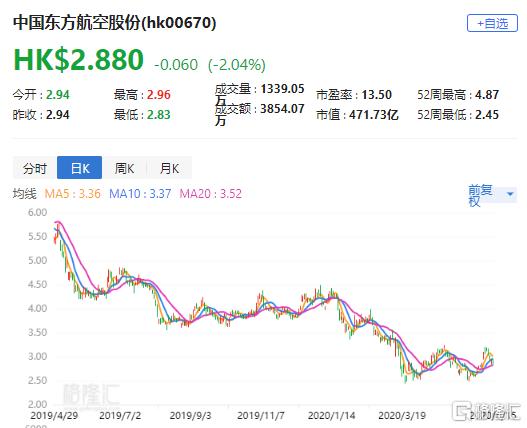Click the (-2.04%) percentage change
Screen dimensions: 527x428
[x=237, y=65]
